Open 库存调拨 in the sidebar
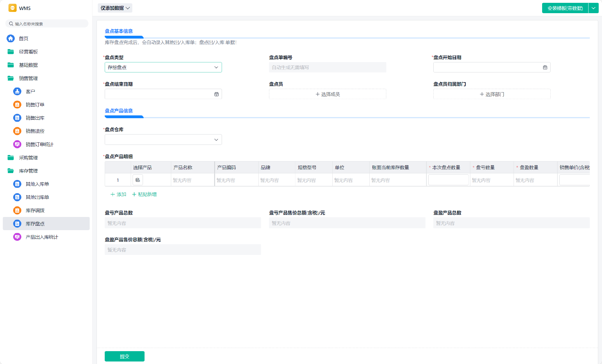Image resolution: width=602 pixels, height=364 pixels. tap(35, 210)
